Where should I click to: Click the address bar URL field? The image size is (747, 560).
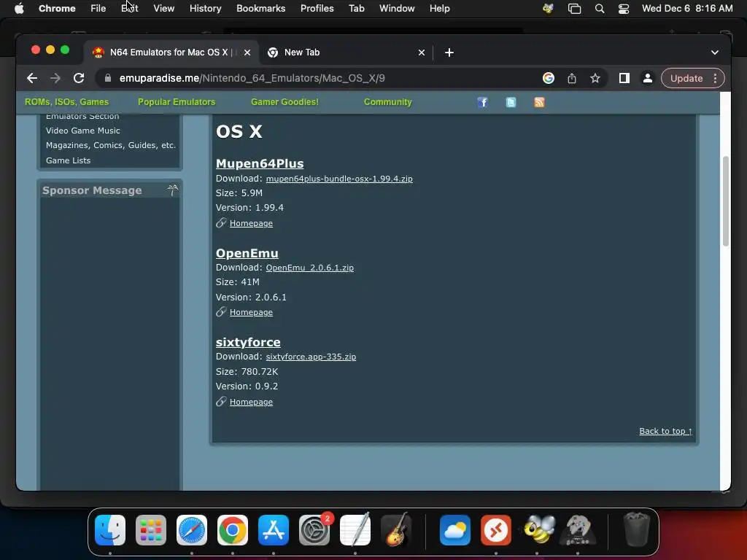314,78
